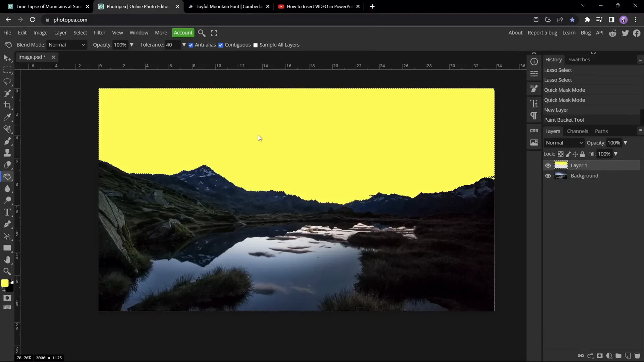Open Layers panel options menu
Screen dimensions: 644x362
point(640,131)
